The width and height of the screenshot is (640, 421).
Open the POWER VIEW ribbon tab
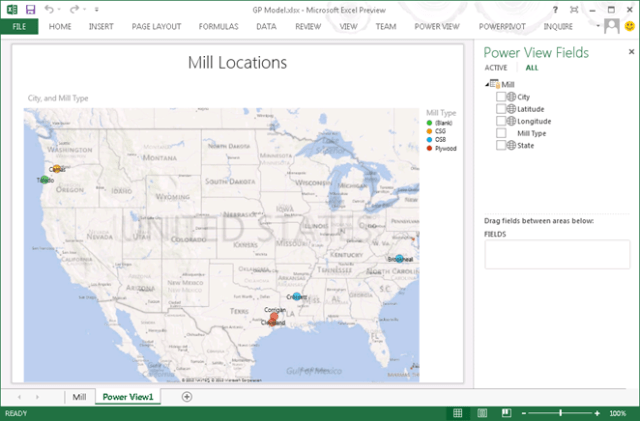437,27
